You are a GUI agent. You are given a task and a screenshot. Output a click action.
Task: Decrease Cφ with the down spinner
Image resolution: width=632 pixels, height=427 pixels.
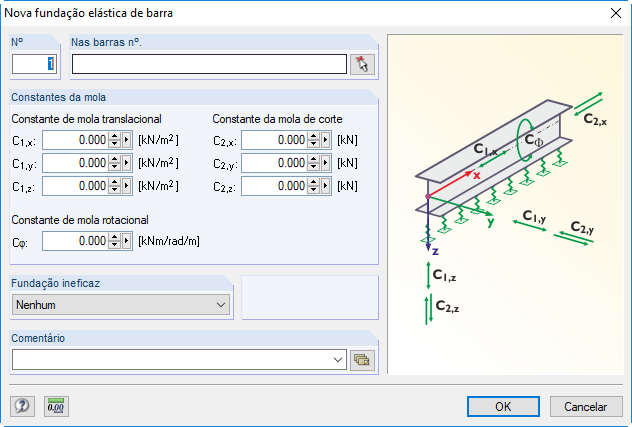115,245
